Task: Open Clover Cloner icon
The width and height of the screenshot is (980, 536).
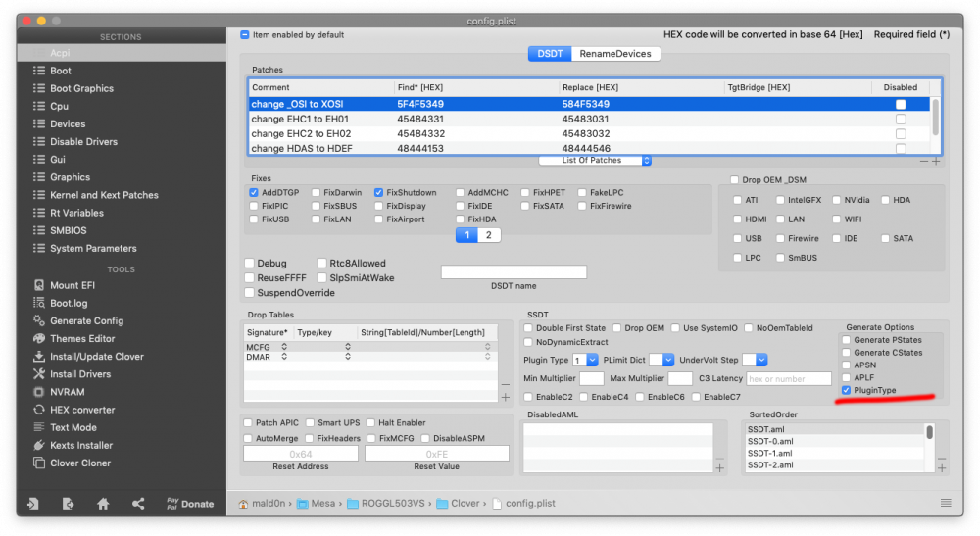Action: pyautogui.click(x=39, y=463)
